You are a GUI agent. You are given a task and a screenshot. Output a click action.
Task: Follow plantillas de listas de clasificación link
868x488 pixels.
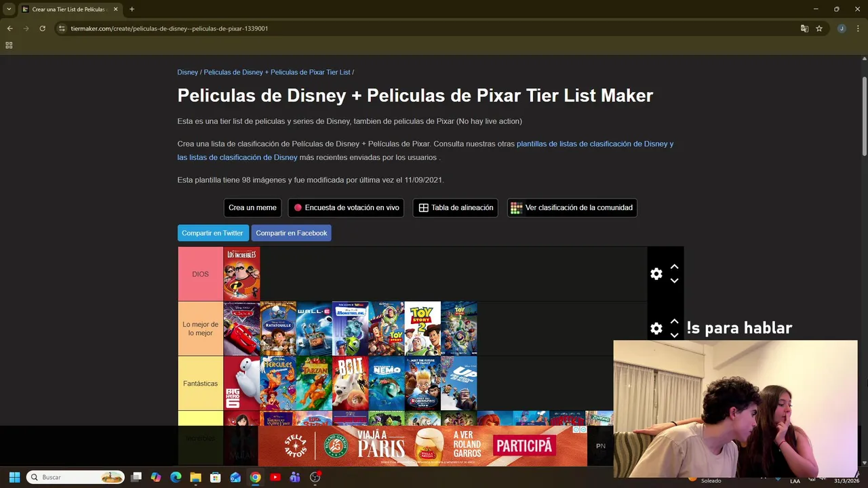595,144
